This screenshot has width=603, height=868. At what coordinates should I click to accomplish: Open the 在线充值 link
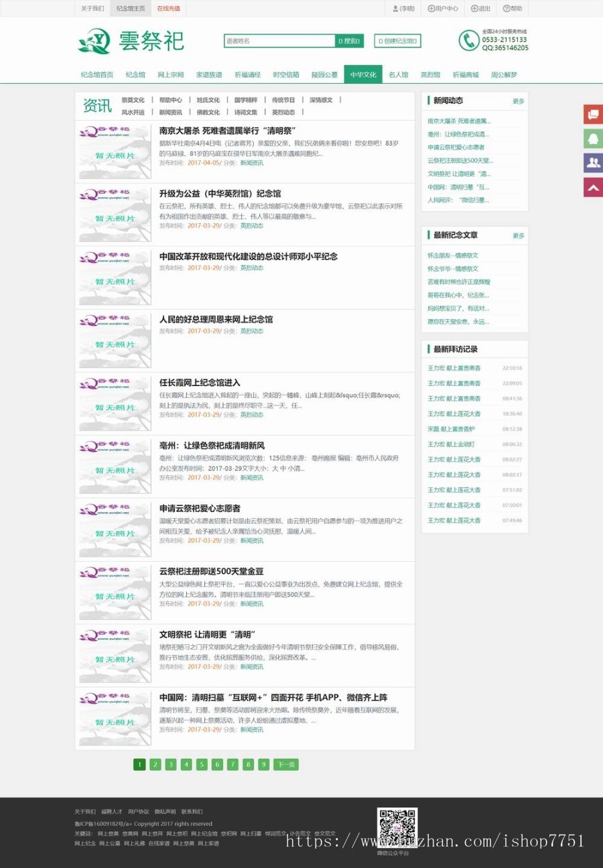pyautogui.click(x=168, y=9)
